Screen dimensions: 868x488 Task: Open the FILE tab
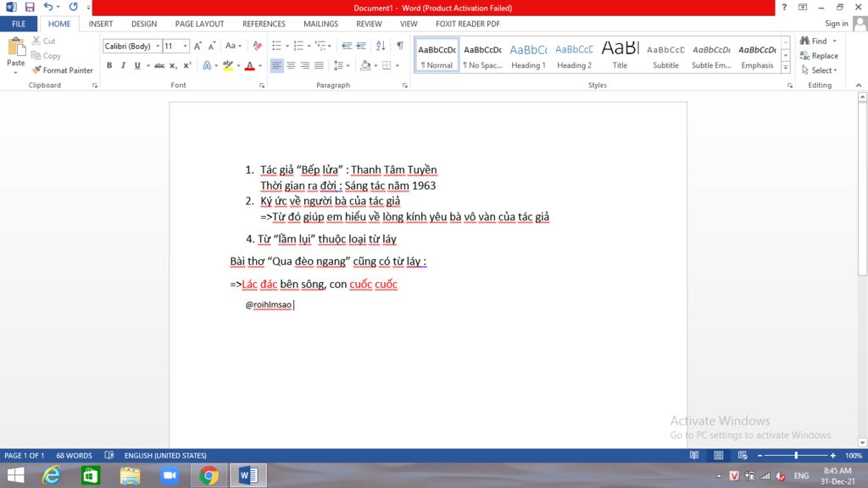[19, 24]
